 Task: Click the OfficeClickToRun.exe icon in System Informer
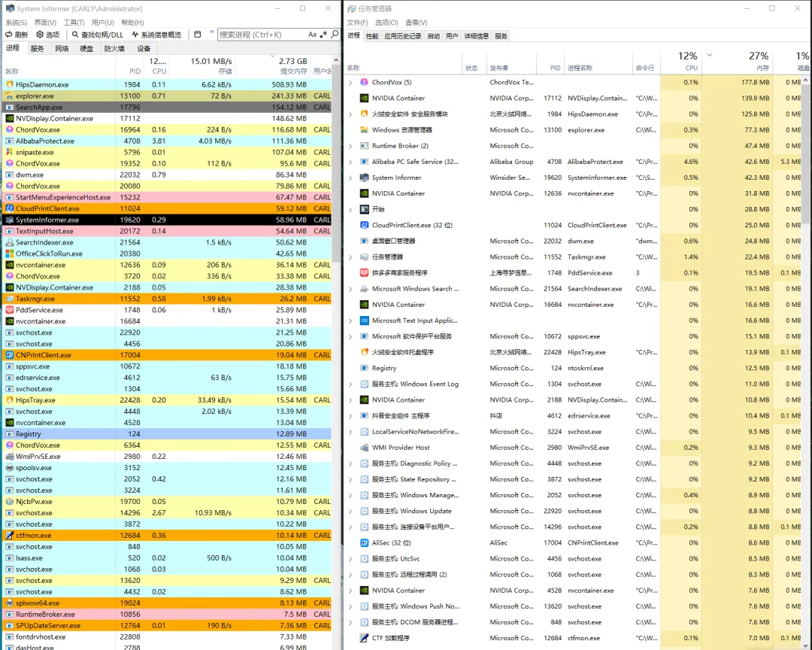(9, 254)
